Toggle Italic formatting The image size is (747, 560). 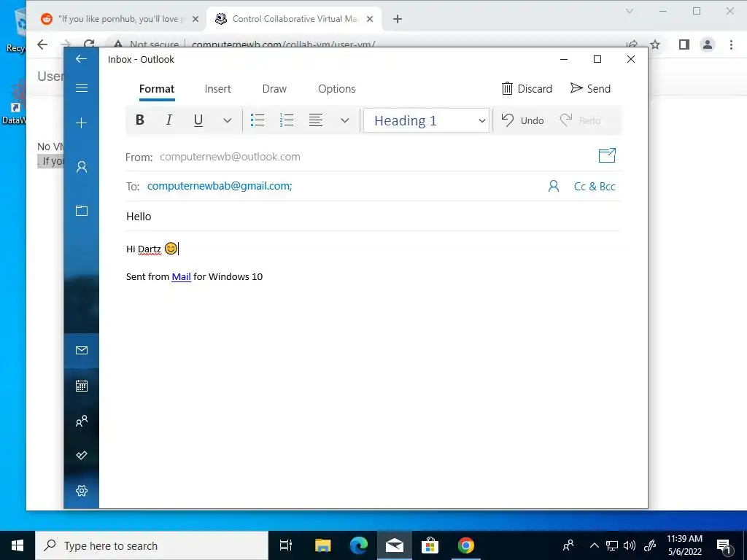169,120
